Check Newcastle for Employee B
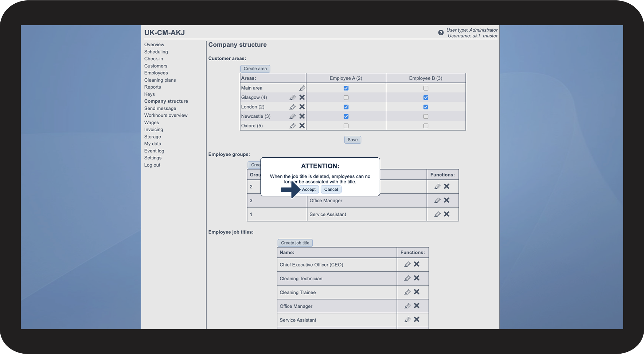 click(x=426, y=117)
